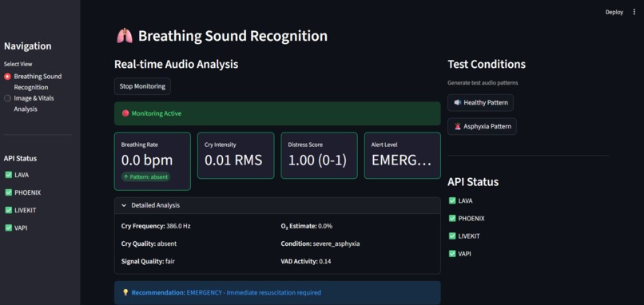Stop the audio monitoring
Screen dimensions: 644x305
[142, 86]
